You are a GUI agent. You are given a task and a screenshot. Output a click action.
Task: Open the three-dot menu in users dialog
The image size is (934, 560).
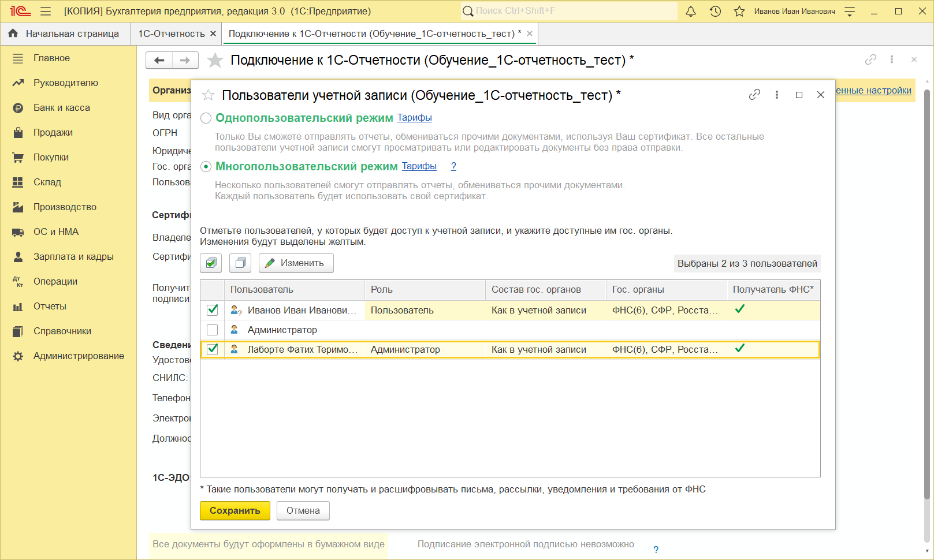[777, 95]
